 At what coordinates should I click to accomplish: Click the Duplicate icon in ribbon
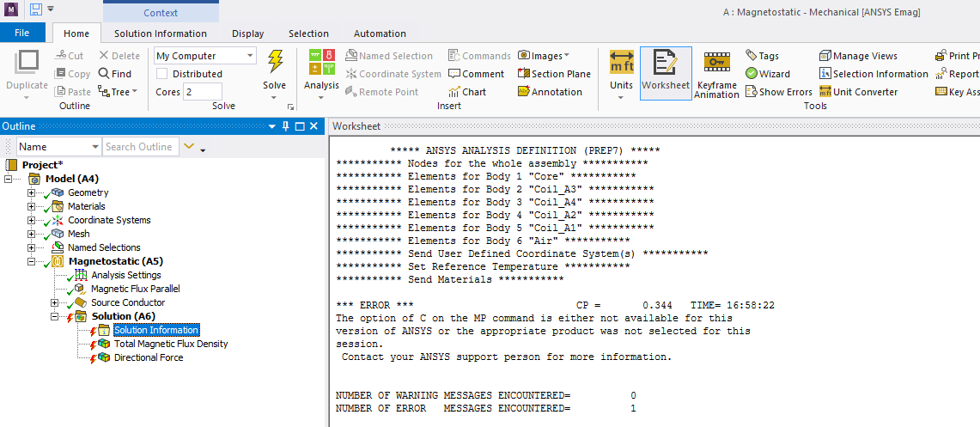27,62
